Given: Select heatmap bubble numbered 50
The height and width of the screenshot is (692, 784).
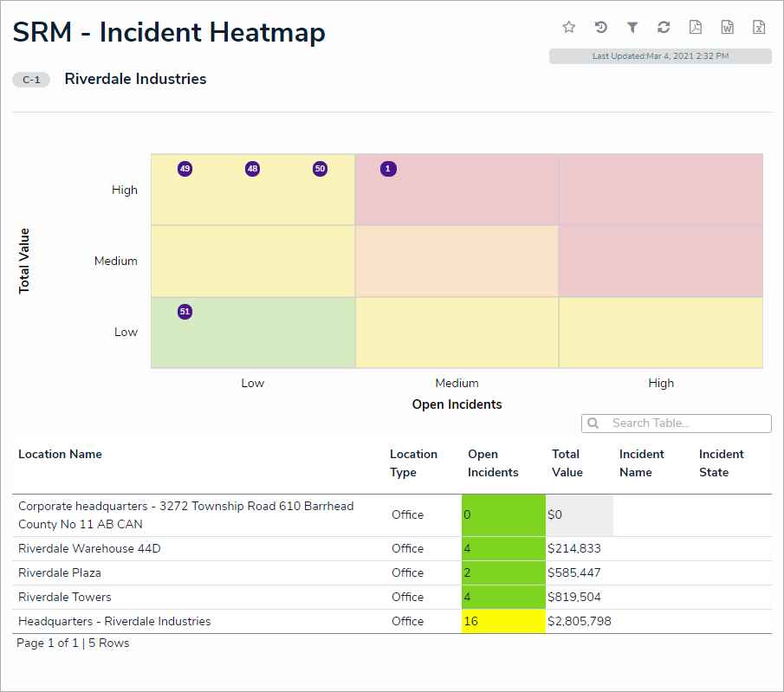Looking at the screenshot, I should pos(320,169).
